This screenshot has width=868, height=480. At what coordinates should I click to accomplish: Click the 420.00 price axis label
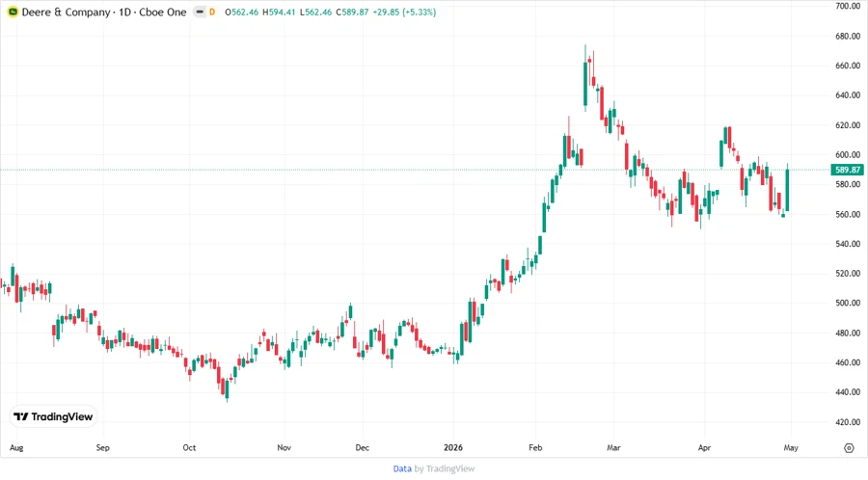tap(848, 422)
